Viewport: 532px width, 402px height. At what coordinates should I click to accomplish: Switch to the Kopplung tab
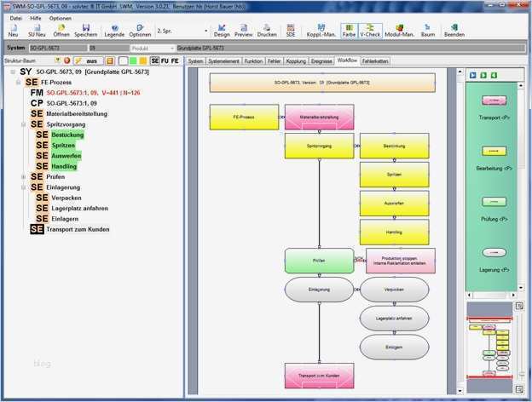point(296,61)
